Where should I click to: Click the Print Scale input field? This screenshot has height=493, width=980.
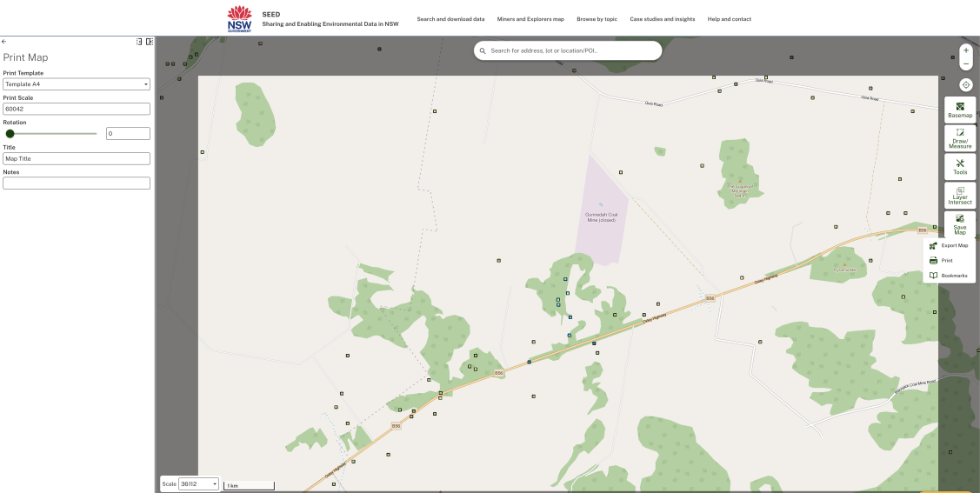77,109
